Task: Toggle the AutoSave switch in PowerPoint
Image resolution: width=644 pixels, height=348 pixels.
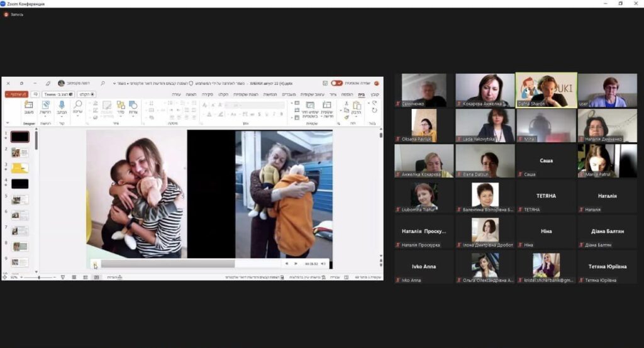Action: [x=337, y=83]
